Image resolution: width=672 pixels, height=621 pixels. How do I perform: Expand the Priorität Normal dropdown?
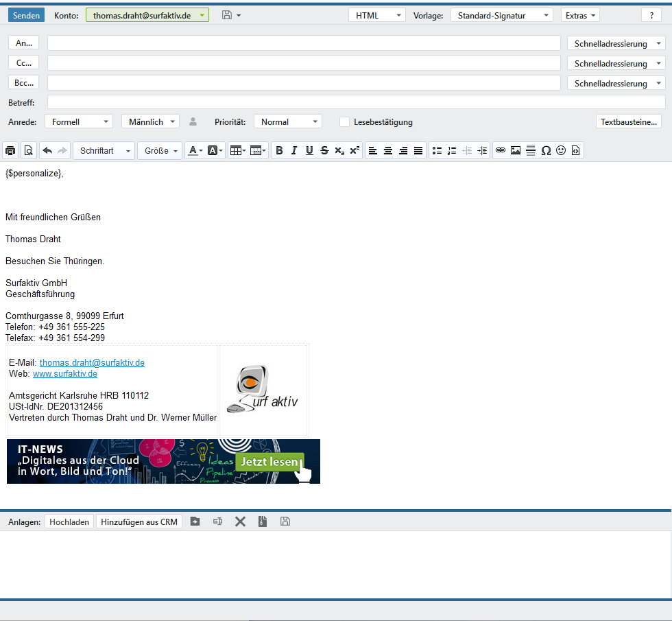click(x=287, y=121)
